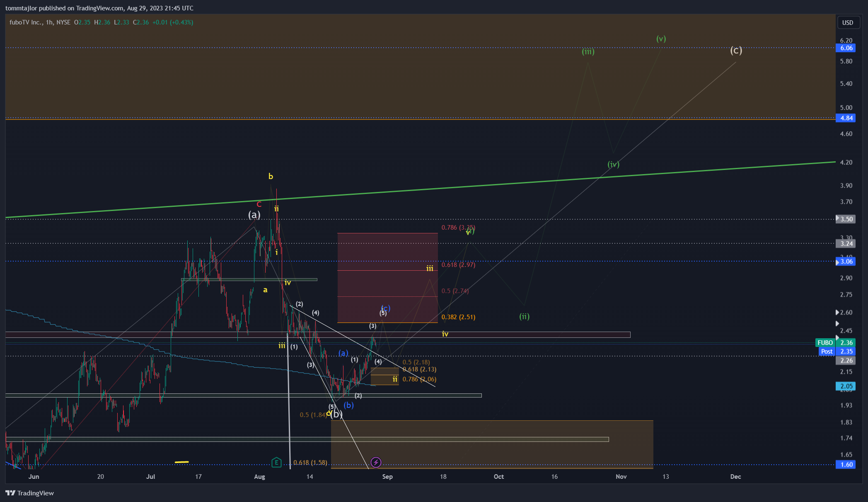868x502 pixels.
Task: Click the 'tommtajlor published on TradingView.com' caption
Action: (64, 8)
